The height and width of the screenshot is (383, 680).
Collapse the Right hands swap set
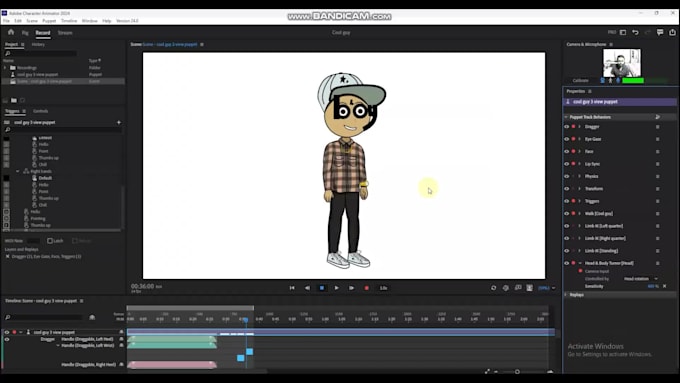tap(18, 171)
